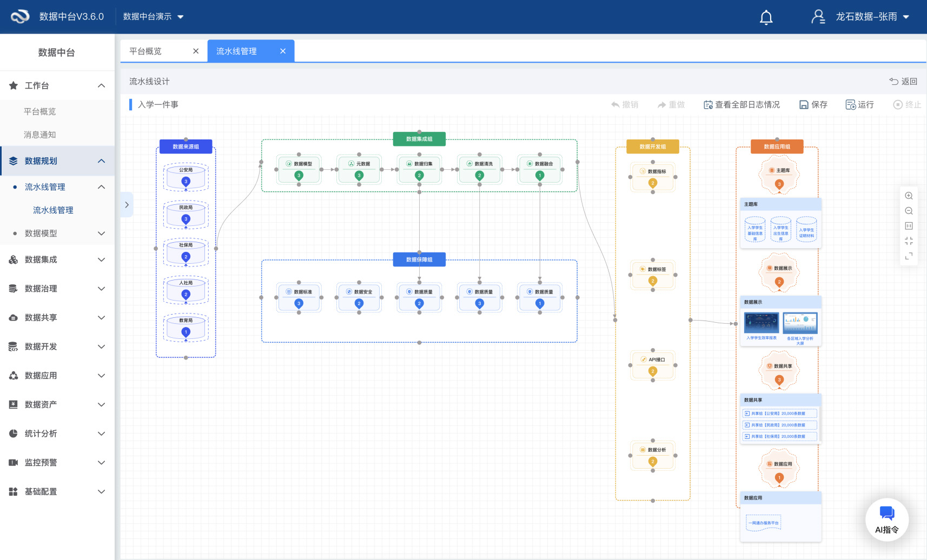This screenshot has width=927, height=560.
Task: Open the 入学学生效率报表 dashboard thumbnail
Action: pyautogui.click(x=762, y=323)
